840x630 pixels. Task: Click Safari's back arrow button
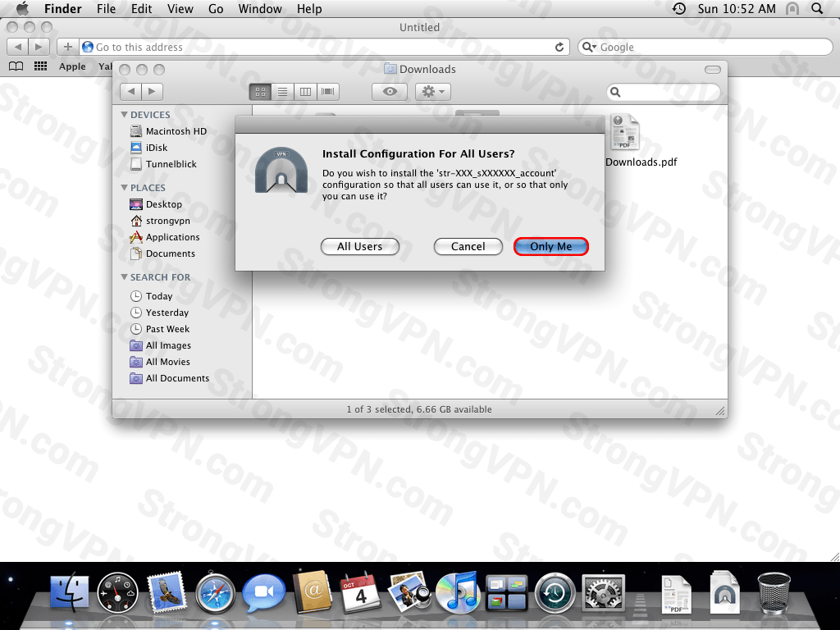click(18, 47)
